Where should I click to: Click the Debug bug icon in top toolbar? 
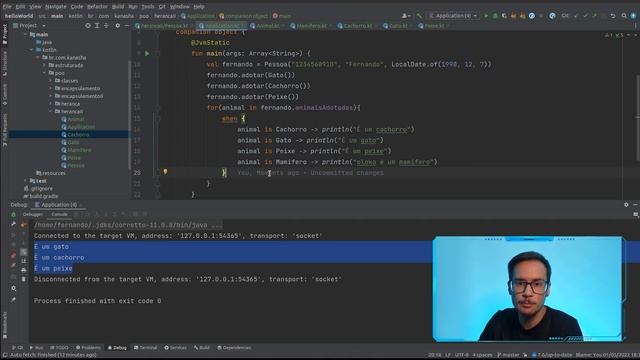pyautogui.click(x=495, y=16)
